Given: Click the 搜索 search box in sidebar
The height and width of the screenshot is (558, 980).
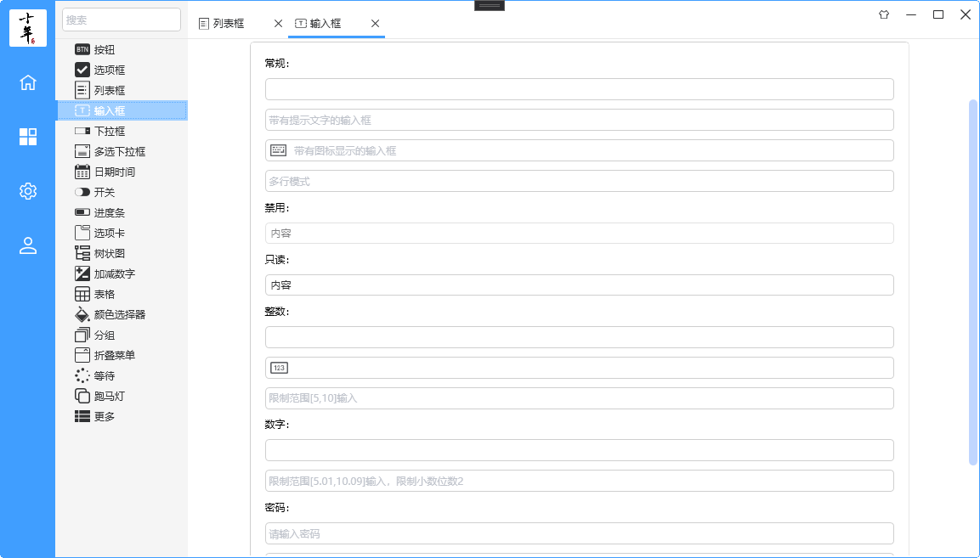Looking at the screenshot, I should 122,19.
